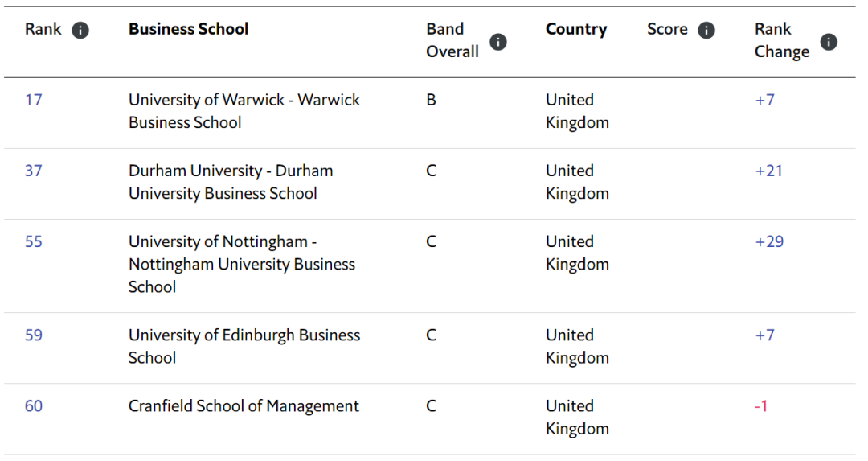Open rank 17 link for Warwick
Image resolution: width=868 pixels, height=461 pixels.
coord(34,101)
